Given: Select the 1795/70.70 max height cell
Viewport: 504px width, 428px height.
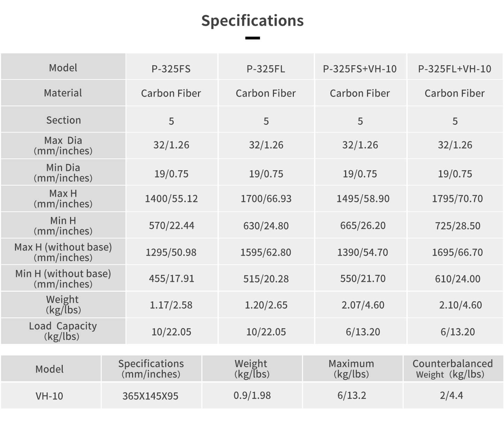Looking at the screenshot, I should 457,199.
